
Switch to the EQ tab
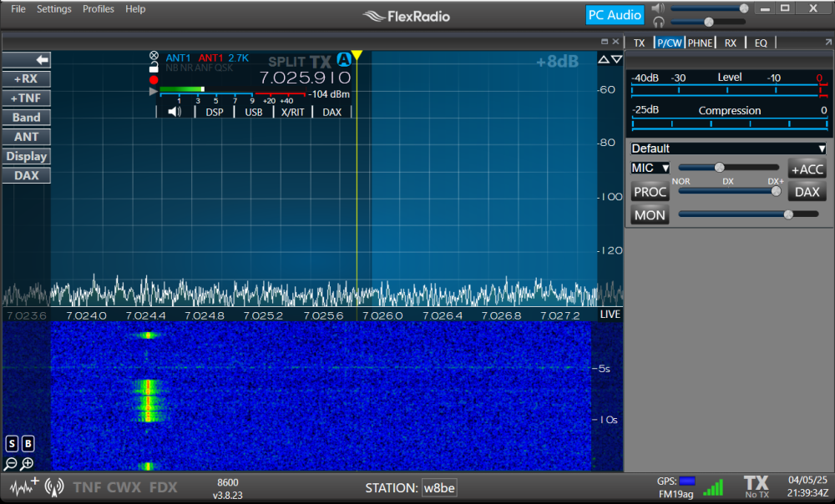coord(761,43)
